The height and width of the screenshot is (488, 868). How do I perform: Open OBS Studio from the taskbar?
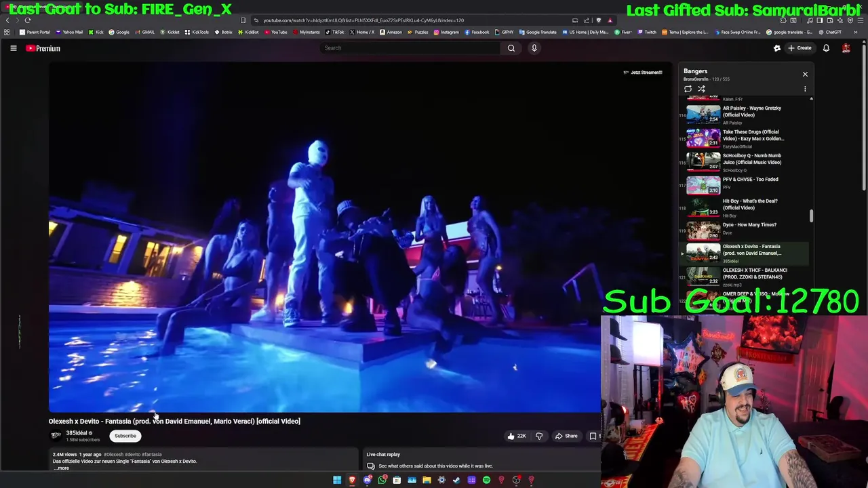[x=516, y=480]
